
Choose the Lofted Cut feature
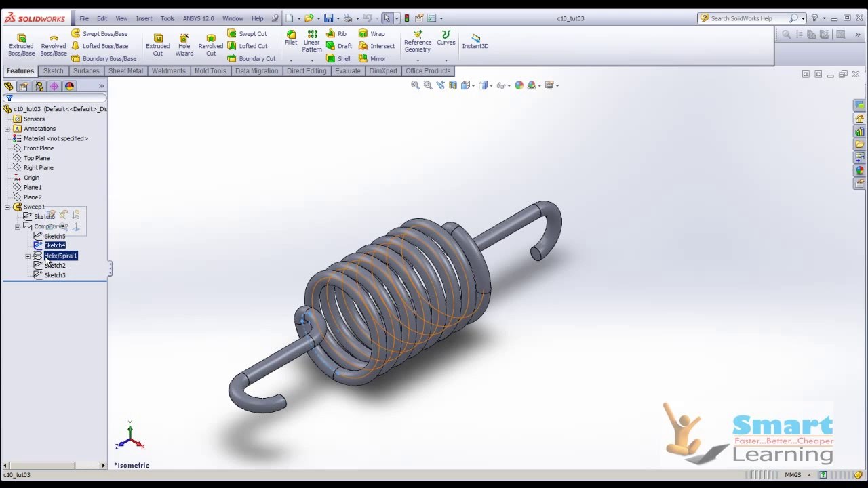point(247,46)
